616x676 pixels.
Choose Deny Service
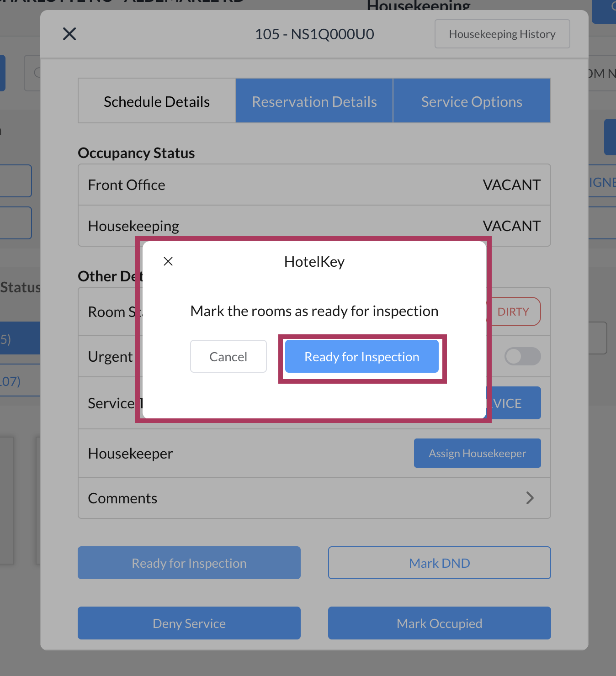pyautogui.click(x=189, y=623)
